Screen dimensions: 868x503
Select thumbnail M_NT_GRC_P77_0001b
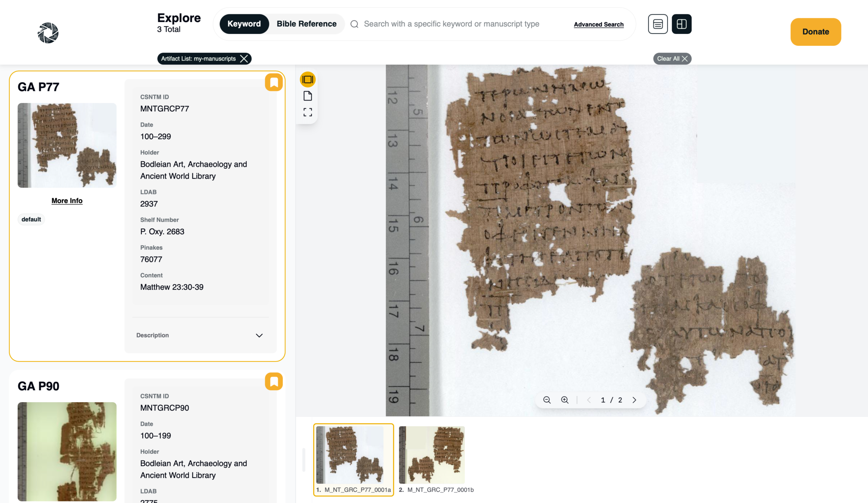(x=432, y=455)
